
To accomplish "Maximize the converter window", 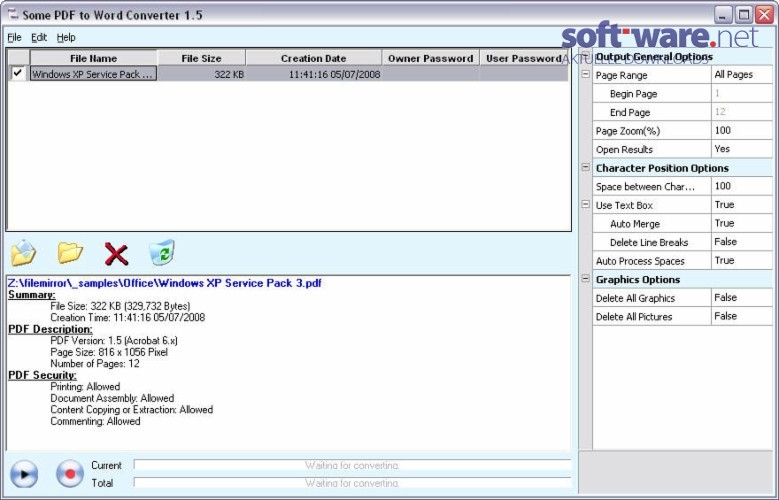I will click(744, 14).
